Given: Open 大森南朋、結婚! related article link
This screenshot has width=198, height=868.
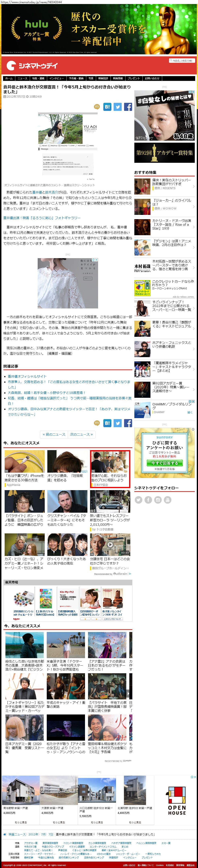Looking at the screenshot, I should point(47,392).
